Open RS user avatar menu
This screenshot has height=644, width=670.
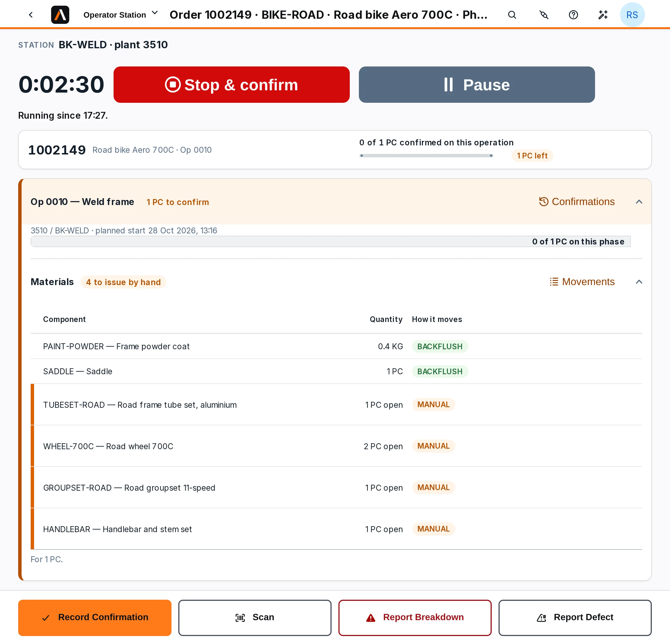coord(632,15)
